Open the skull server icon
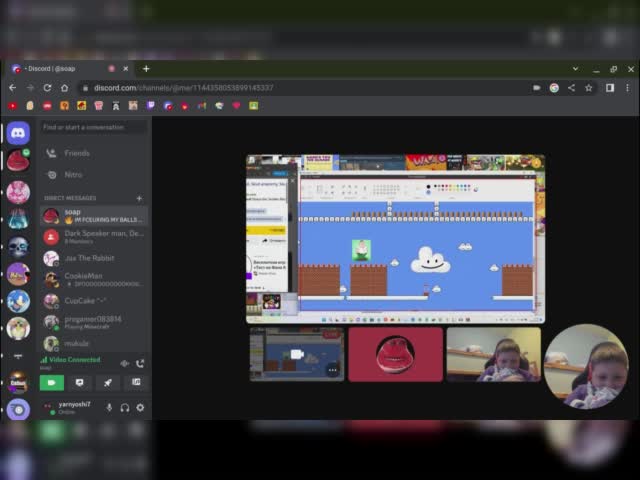This screenshot has height=480, width=640. click(18, 247)
